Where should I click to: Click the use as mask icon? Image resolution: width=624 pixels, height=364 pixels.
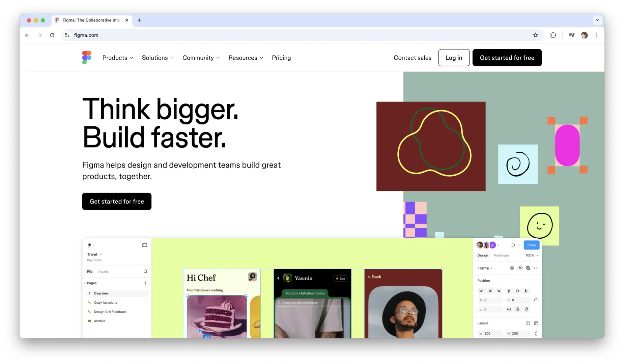coord(520,268)
